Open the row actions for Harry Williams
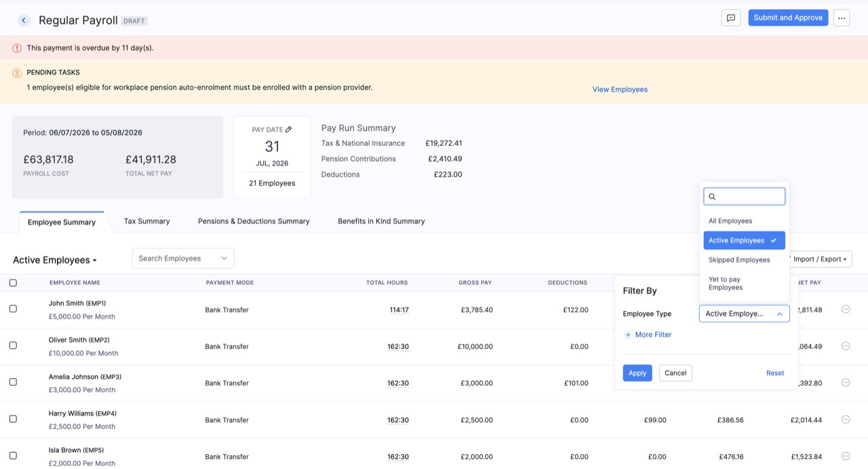The width and height of the screenshot is (868, 469). pyautogui.click(x=846, y=419)
